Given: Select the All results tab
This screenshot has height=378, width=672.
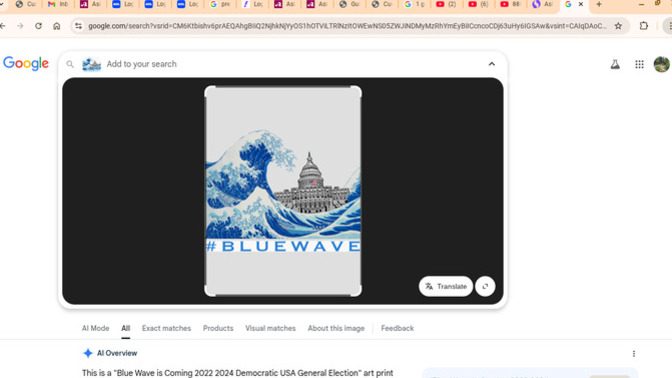Looking at the screenshot, I should [125, 328].
